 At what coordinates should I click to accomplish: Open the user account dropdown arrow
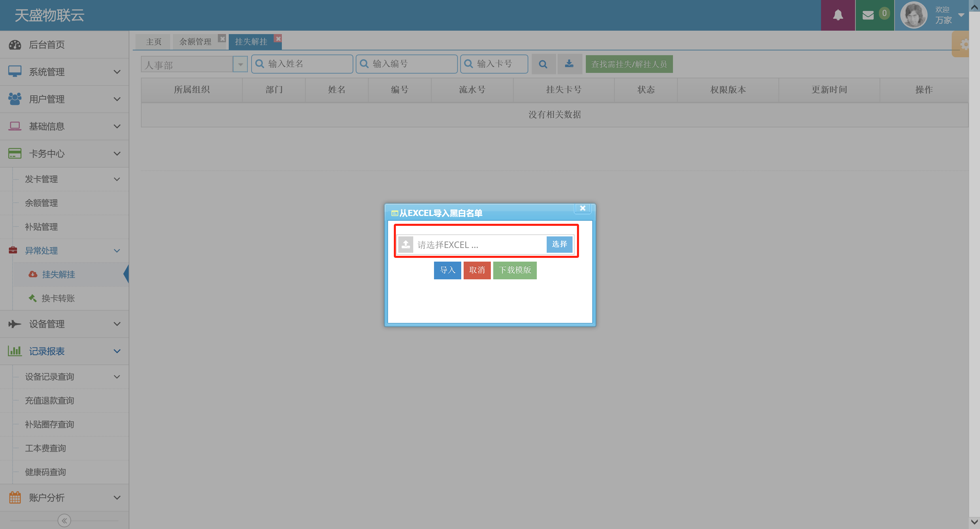coord(961,15)
